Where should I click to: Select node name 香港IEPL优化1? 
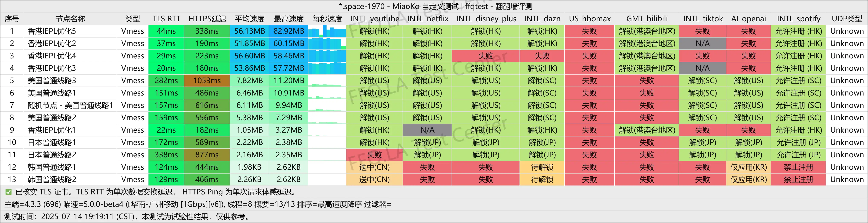click(x=52, y=130)
